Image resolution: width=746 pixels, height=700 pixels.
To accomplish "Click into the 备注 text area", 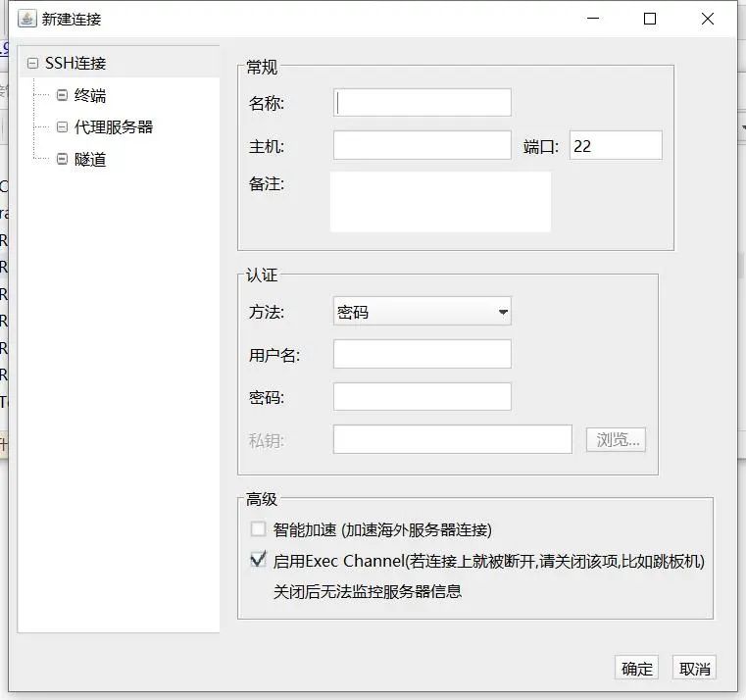I will (440, 202).
